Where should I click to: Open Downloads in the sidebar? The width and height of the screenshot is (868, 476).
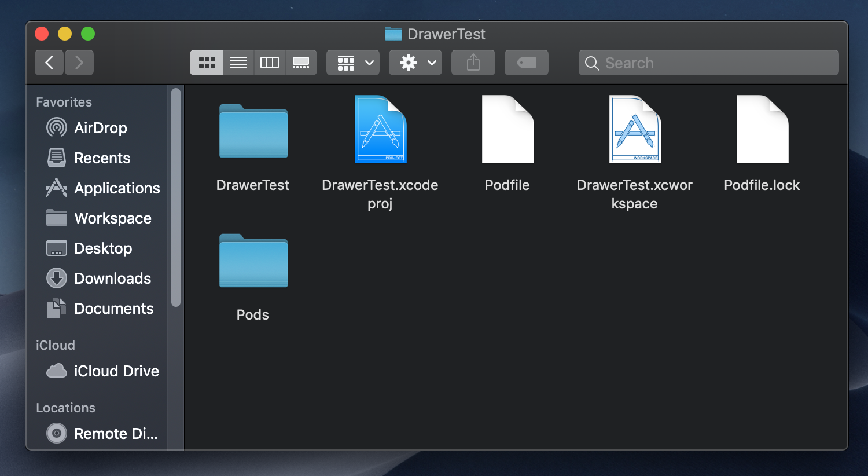pyautogui.click(x=98, y=279)
